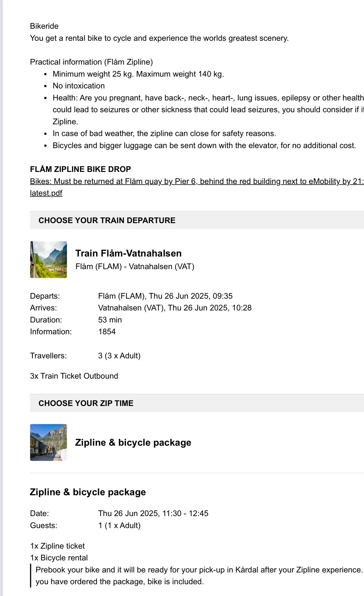Click the Zipline & bicycle package heading beside thumbnail
The image size is (364, 596).
[x=133, y=442]
